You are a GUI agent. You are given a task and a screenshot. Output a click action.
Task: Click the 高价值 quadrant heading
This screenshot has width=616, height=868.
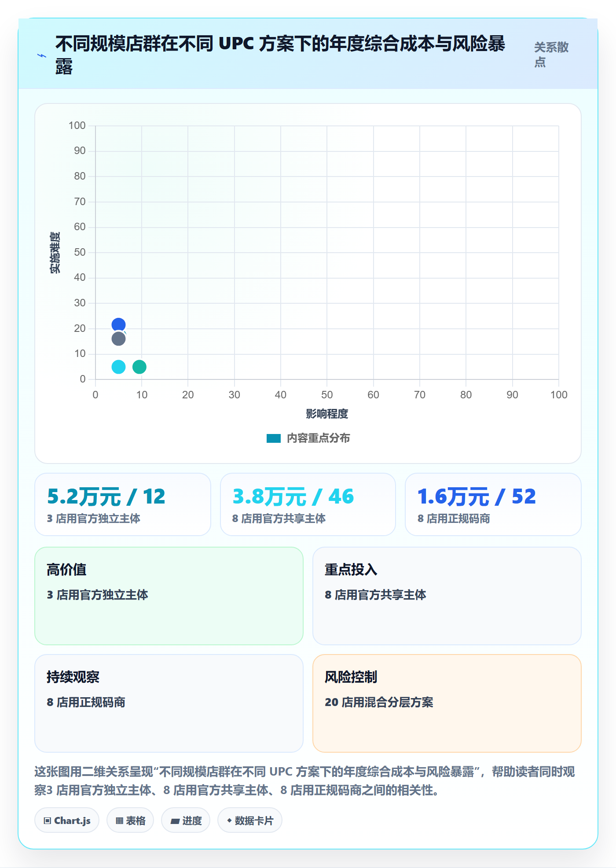click(x=66, y=570)
